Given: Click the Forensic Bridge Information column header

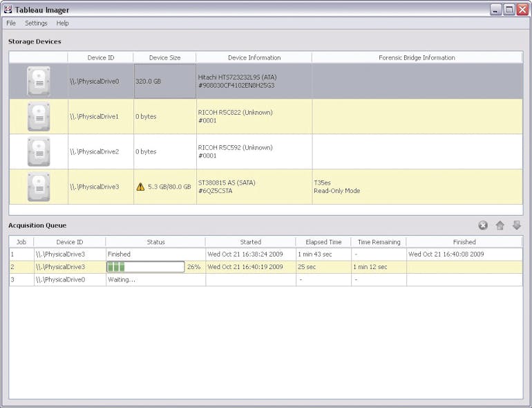Looking at the screenshot, I should click(x=417, y=57).
